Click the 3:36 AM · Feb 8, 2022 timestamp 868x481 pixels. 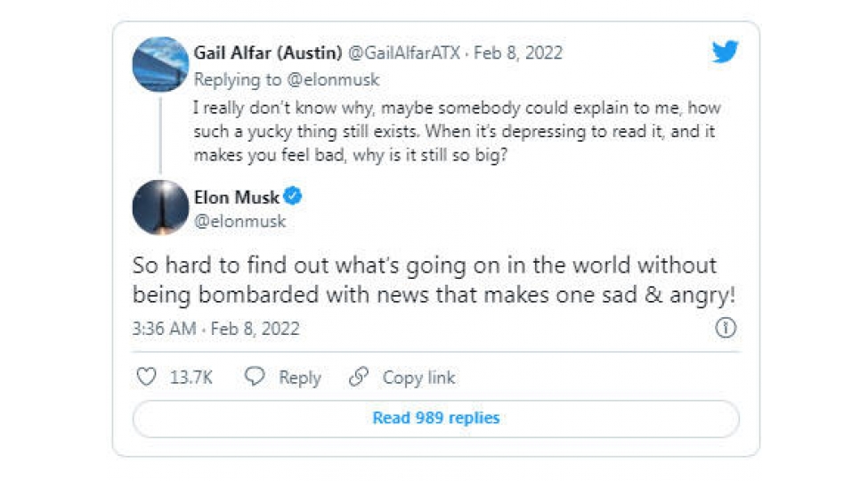(216, 329)
